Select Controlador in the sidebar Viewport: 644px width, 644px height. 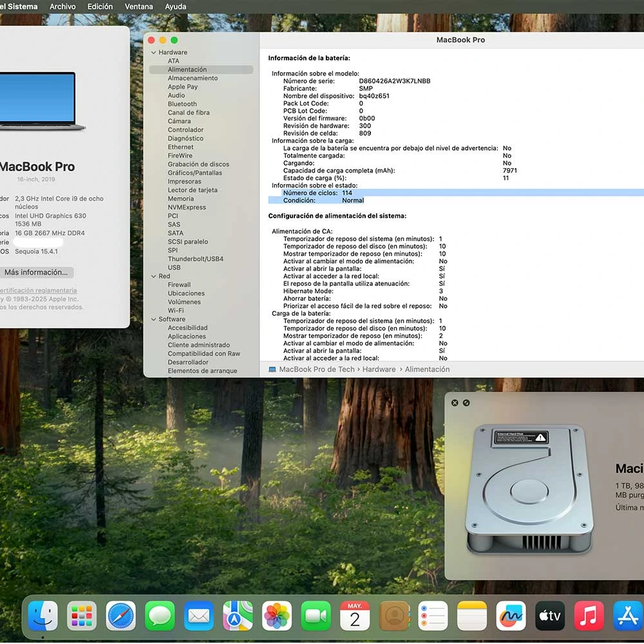tap(185, 130)
